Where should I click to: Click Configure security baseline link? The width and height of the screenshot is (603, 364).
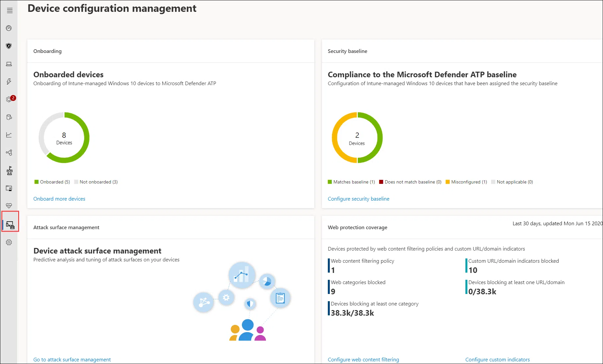[x=358, y=199]
